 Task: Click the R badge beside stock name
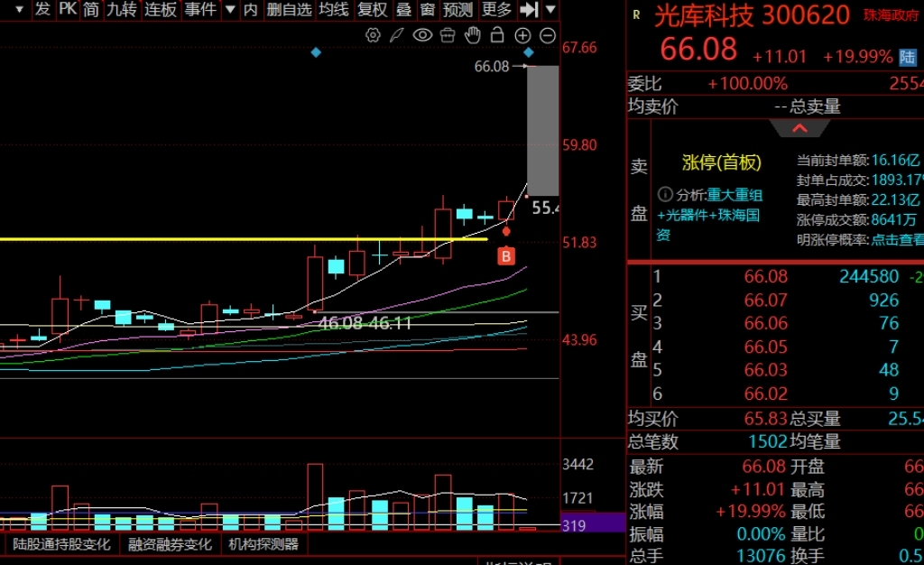click(636, 14)
